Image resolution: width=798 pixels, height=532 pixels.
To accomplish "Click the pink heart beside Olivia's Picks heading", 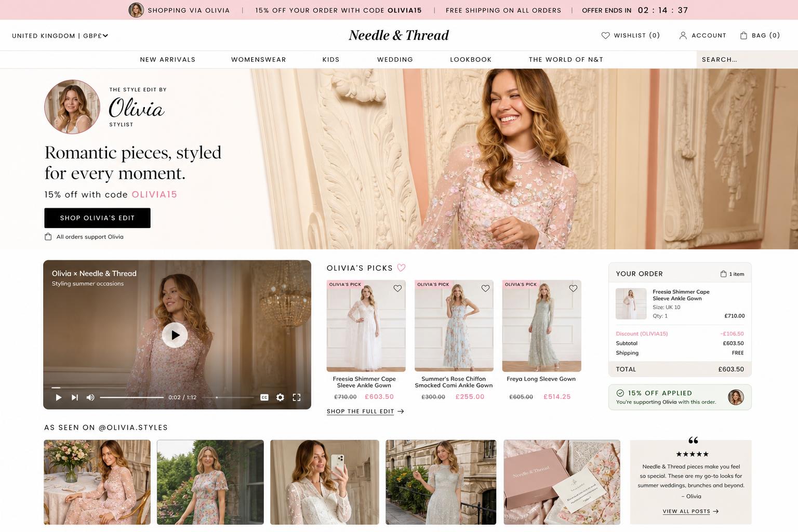I will (401, 268).
